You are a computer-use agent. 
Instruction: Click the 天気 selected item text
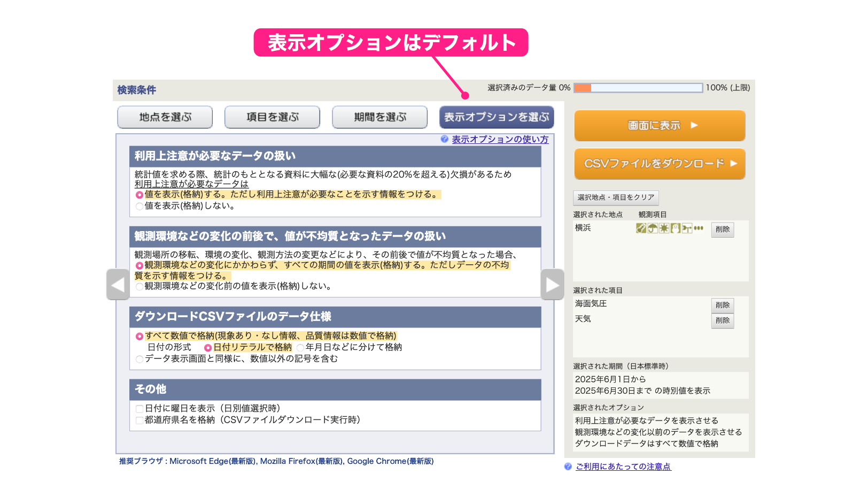point(583,319)
